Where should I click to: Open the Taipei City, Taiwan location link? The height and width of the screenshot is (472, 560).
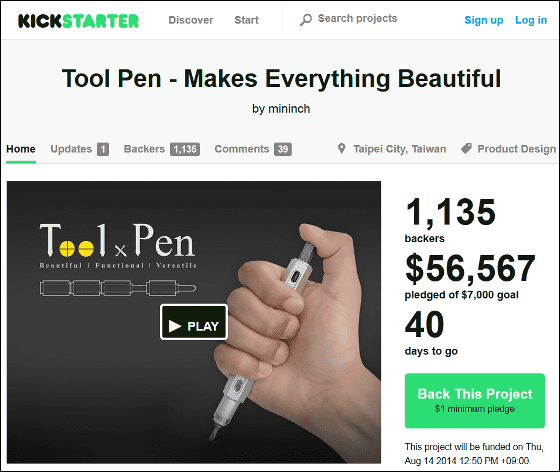(400, 149)
